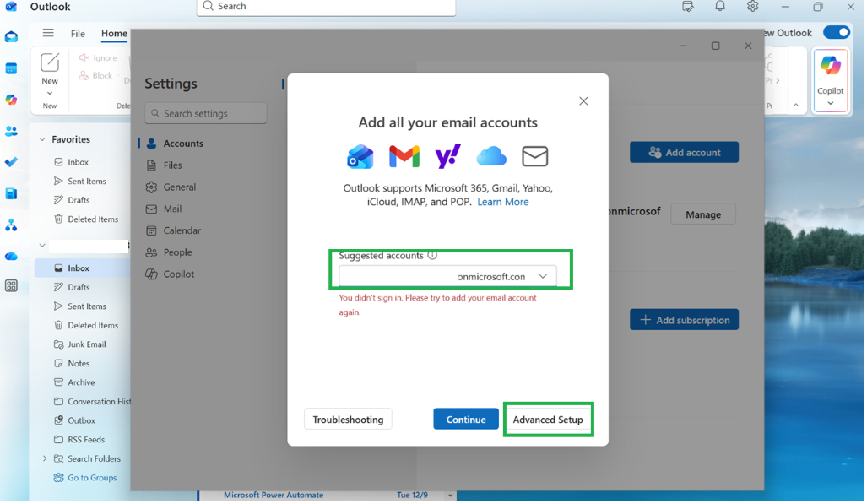This screenshot has height=504, width=867.
Task: Click the Advanced Setup button
Action: [x=548, y=420]
